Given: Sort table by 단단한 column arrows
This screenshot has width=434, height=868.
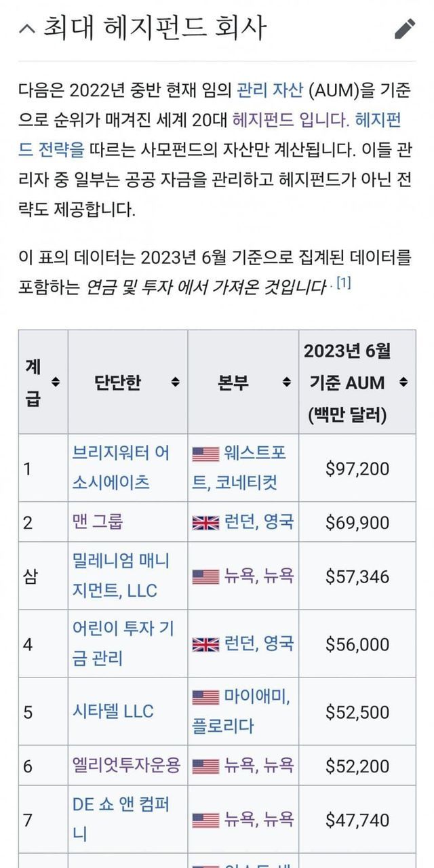Looking at the screenshot, I should 175,382.
